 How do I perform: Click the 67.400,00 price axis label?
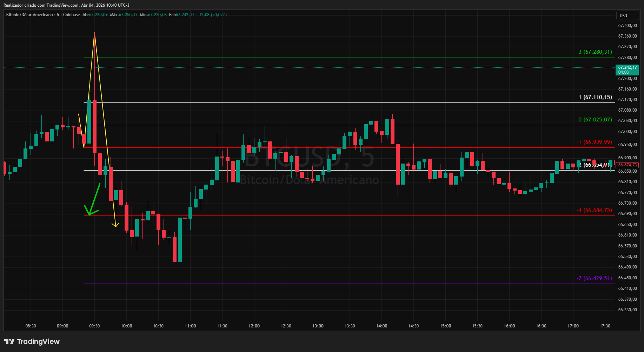(628, 26)
